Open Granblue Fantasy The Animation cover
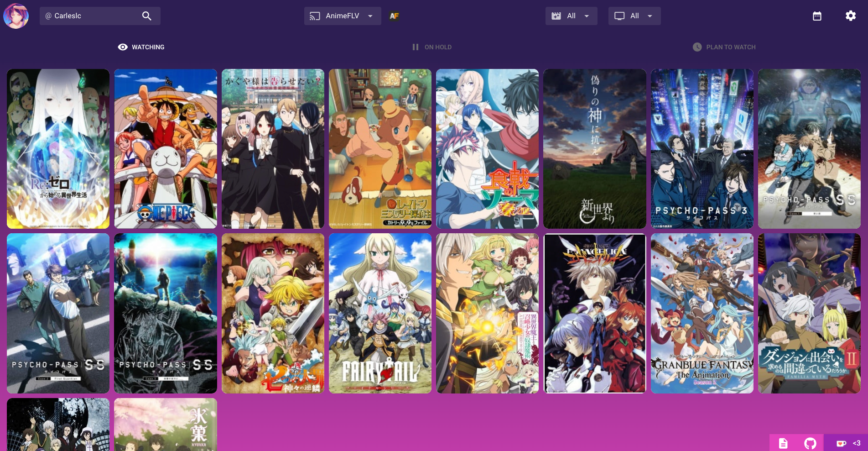The height and width of the screenshot is (451, 868). point(702,314)
